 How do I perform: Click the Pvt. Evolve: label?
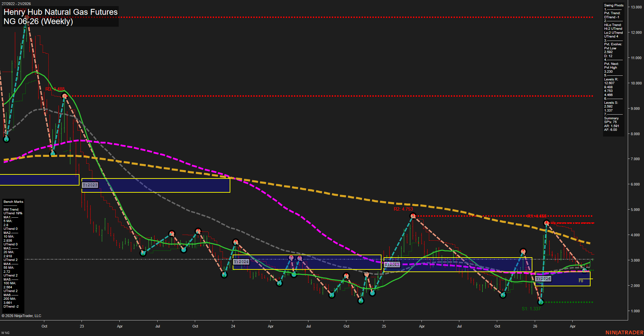[613, 44]
